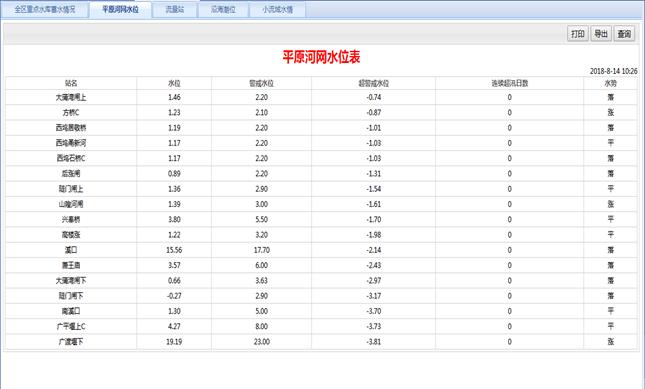
Task: Select the 平原河网水位 tab
Action: pos(120,9)
